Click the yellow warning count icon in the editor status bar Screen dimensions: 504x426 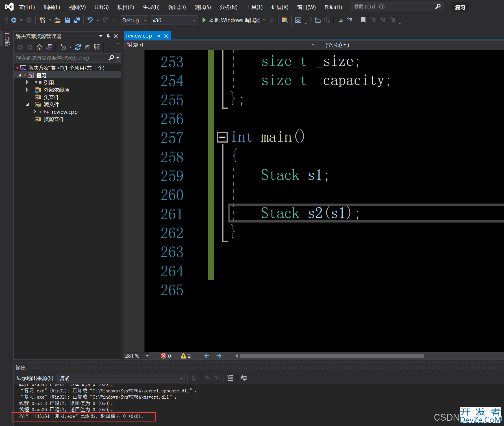pyautogui.click(x=183, y=356)
